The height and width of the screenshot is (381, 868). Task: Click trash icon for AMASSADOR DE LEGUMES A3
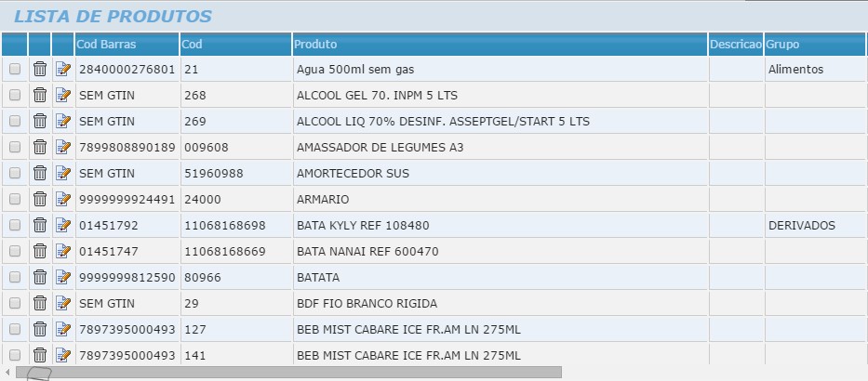(x=40, y=147)
